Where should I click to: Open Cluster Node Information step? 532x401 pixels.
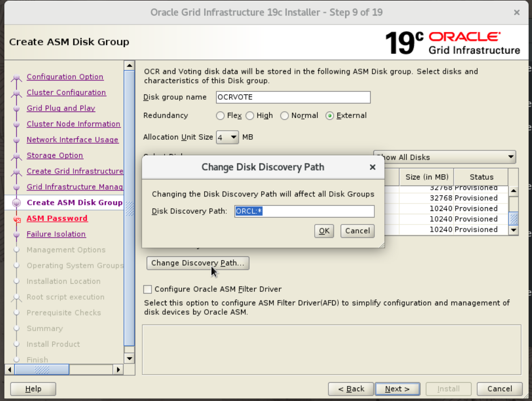(x=74, y=124)
